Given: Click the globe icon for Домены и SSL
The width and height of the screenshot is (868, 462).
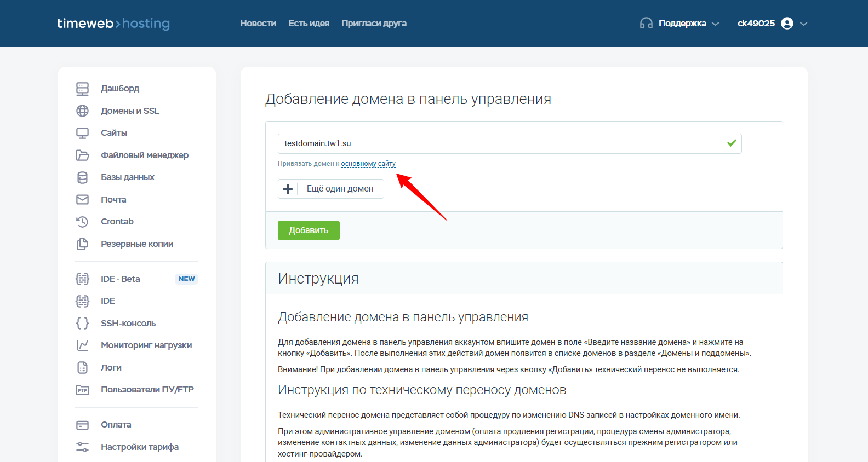Looking at the screenshot, I should click(x=82, y=111).
